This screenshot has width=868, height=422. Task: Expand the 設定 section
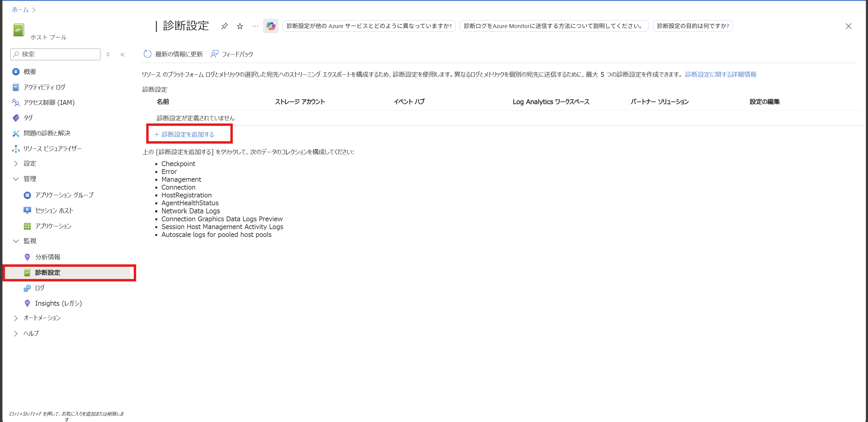click(x=16, y=163)
